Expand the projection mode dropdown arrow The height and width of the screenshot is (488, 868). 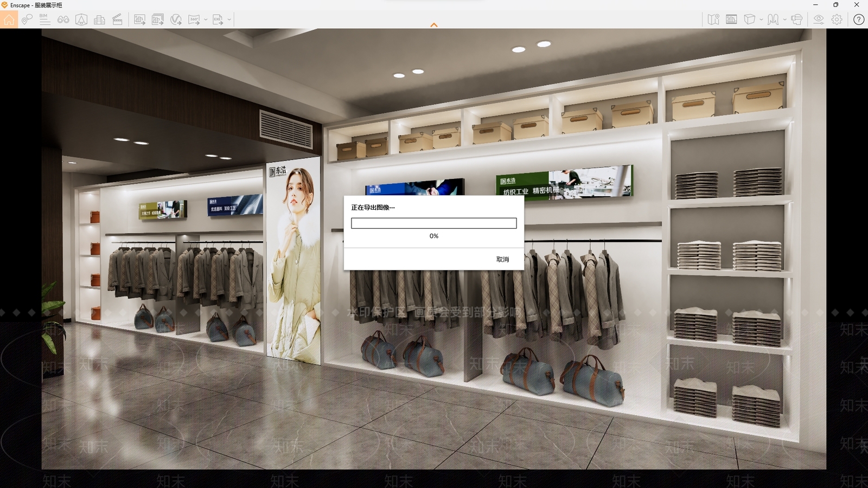pos(761,20)
